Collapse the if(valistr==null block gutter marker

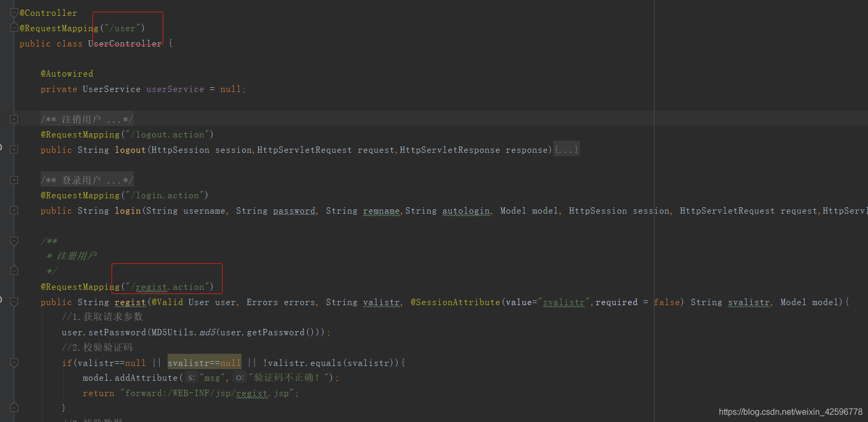pyautogui.click(x=14, y=363)
